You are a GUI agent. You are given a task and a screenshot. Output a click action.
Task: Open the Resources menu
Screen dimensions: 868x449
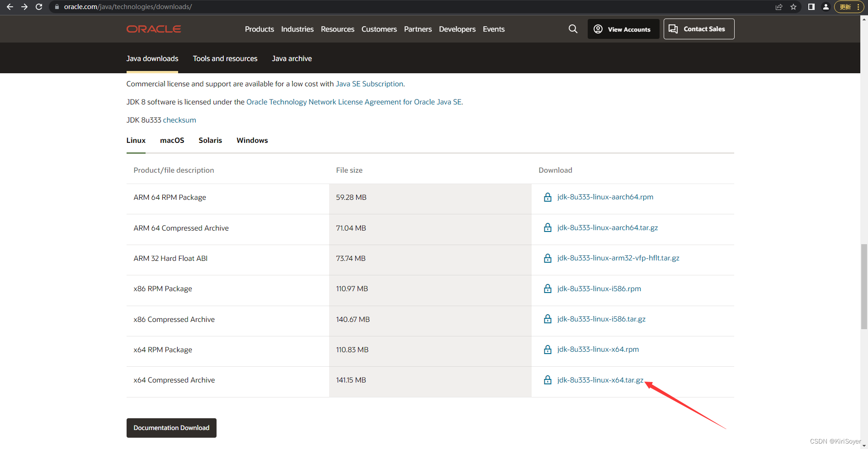338,29
